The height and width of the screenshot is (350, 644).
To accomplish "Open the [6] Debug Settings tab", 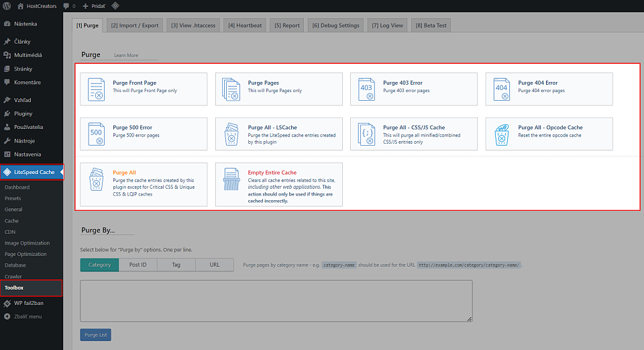I will pyautogui.click(x=335, y=25).
